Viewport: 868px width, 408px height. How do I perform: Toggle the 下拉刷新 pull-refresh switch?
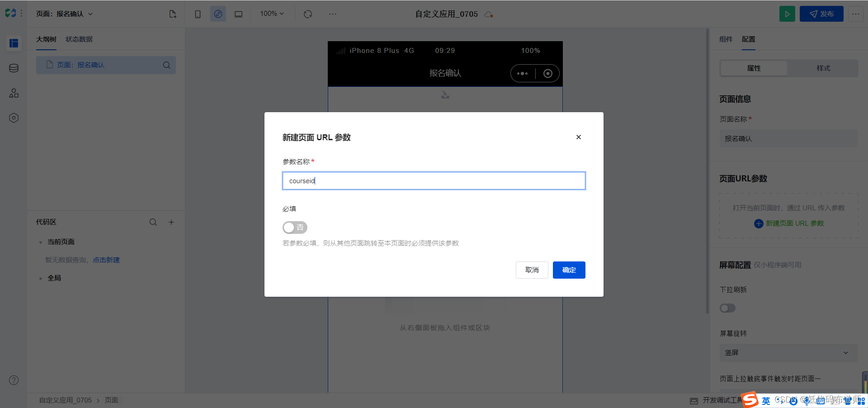pos(728,308)
